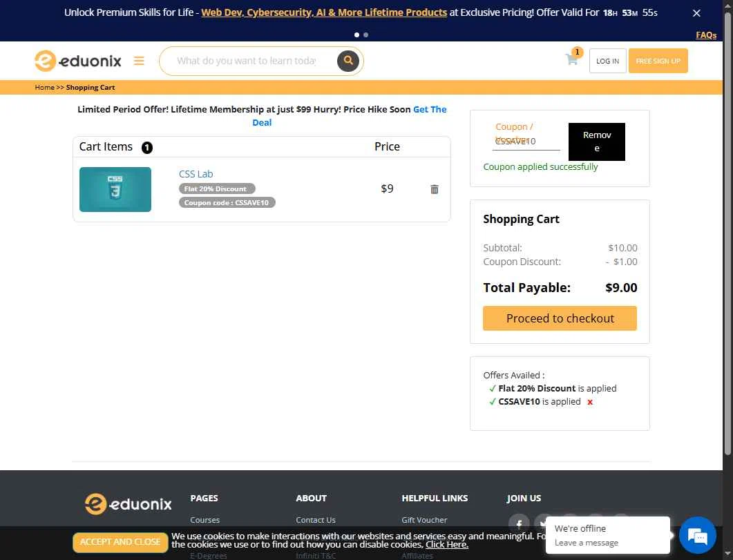
Task: Focus the course search field
Action: pyautogui.click(x=247, y=61)
